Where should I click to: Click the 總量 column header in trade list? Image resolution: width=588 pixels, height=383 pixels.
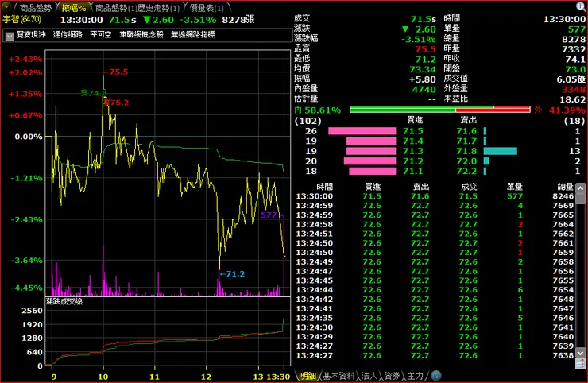click(565, 187)
